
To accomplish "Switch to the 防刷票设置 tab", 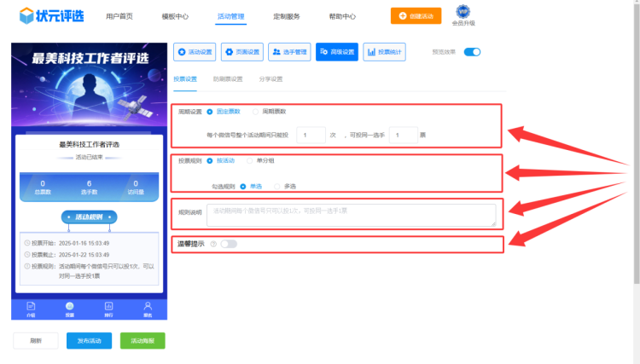I will (x=228, y=79).
